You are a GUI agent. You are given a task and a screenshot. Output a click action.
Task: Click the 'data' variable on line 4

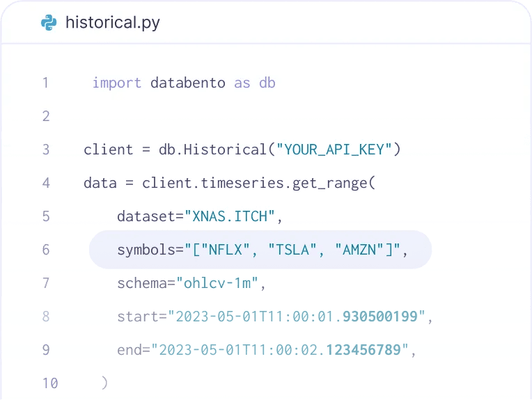point(100,183)
